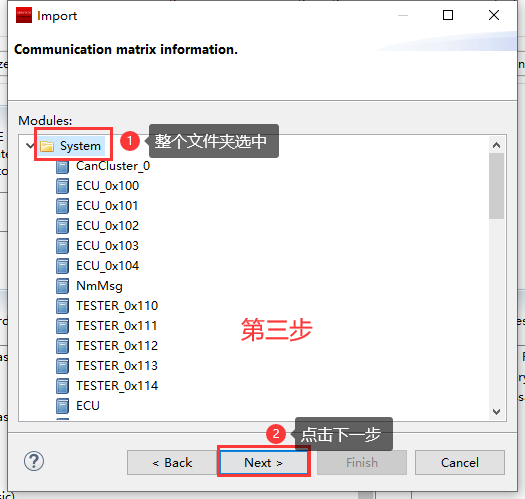Click the ECU_0x100 module icon
The image size is (525, 499).
click(63, 186)
